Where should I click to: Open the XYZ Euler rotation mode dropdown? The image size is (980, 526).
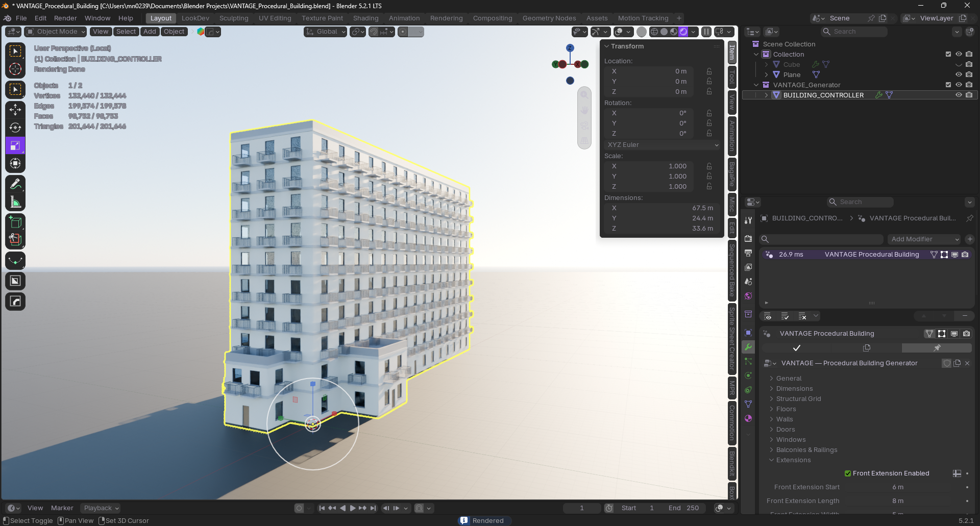click(662, 145)
